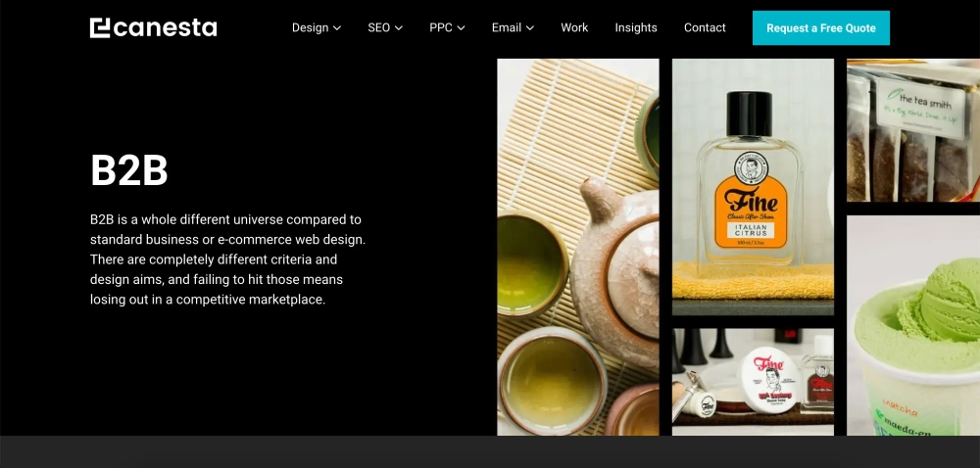This screenshot has height=468, width=980.
Task: Expand the chevron next to PPC
Action: pyautogui.click(x=462, y=28)
